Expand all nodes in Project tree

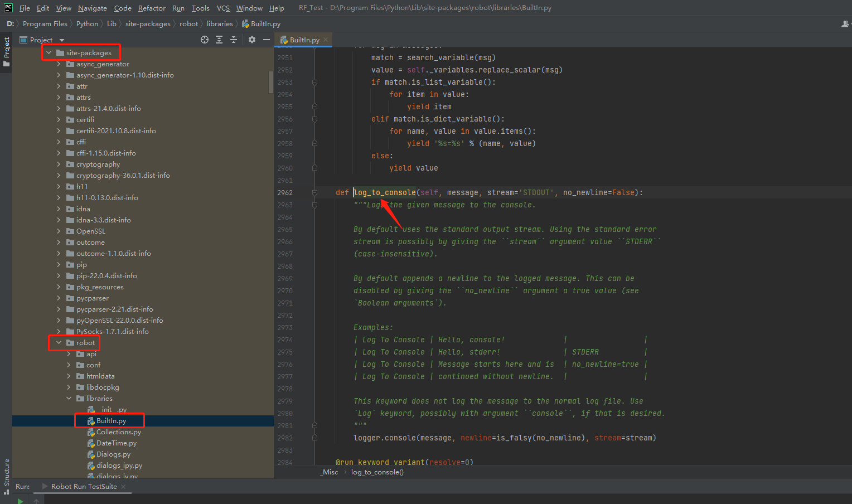tap(219, 40)
